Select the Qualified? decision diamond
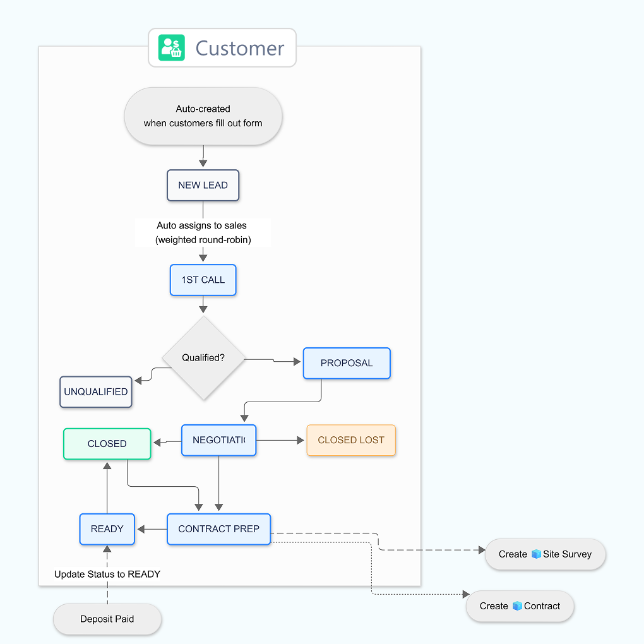The height and width of the screenshot is (644, 644). coord(203,358)
